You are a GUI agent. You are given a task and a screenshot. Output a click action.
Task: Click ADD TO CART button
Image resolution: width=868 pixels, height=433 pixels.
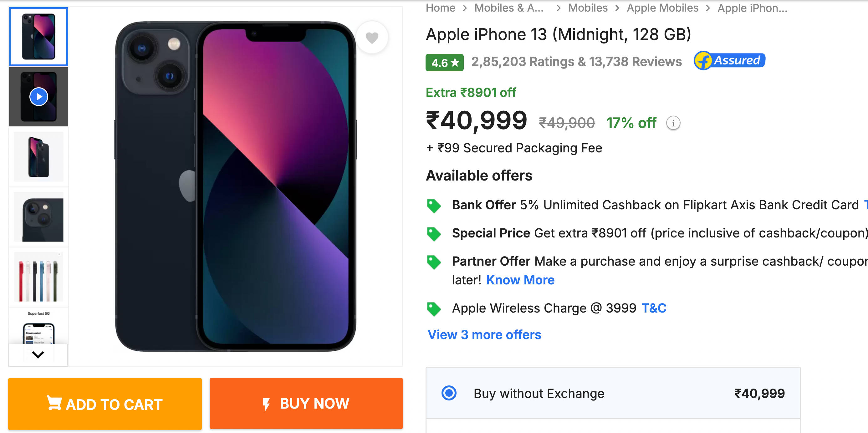105,404
